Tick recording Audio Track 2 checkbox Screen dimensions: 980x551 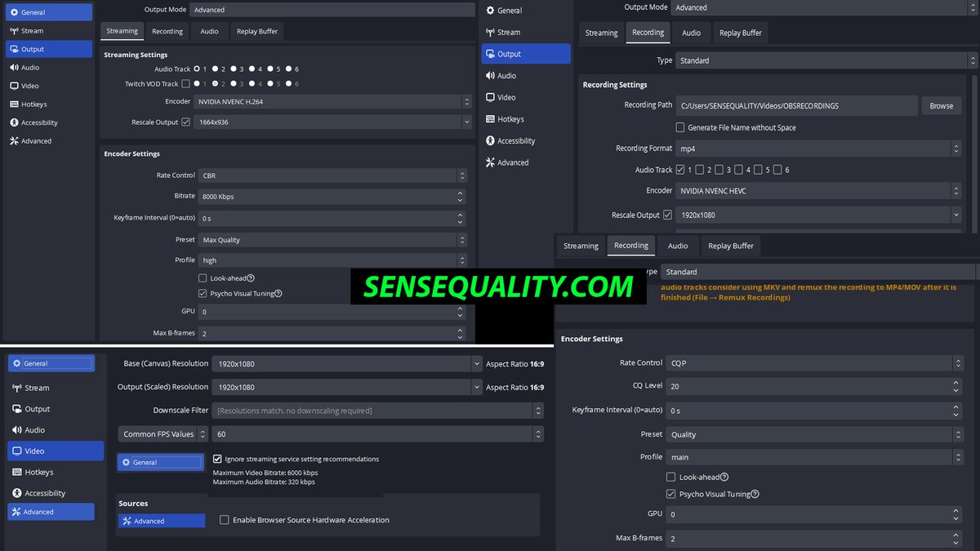click(x=700, y=170)
